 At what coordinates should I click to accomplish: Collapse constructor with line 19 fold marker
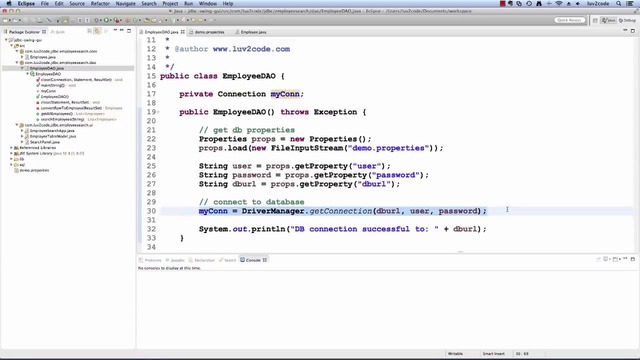click(x=158, y=112)
